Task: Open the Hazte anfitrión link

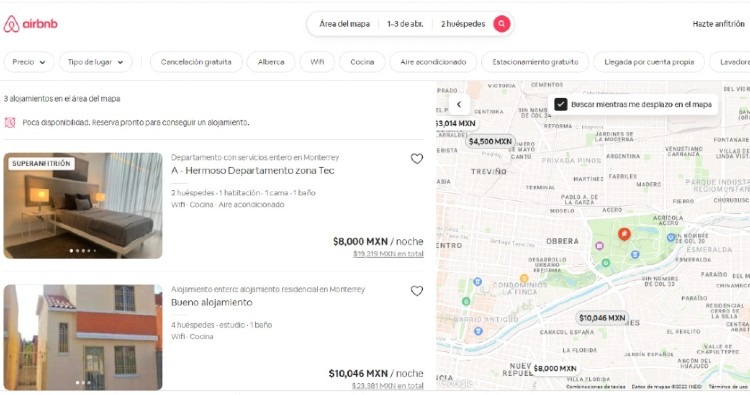Action: click(x=718, y=23)
